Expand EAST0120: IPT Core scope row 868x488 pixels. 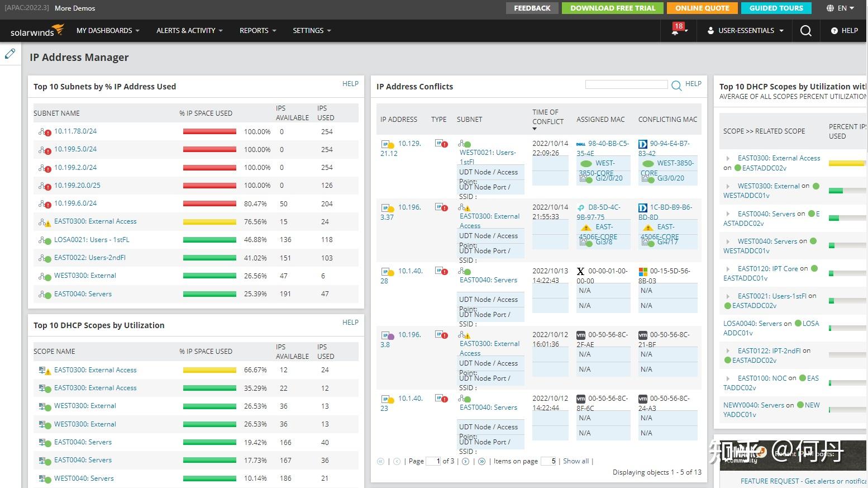[x=728, y=269]
